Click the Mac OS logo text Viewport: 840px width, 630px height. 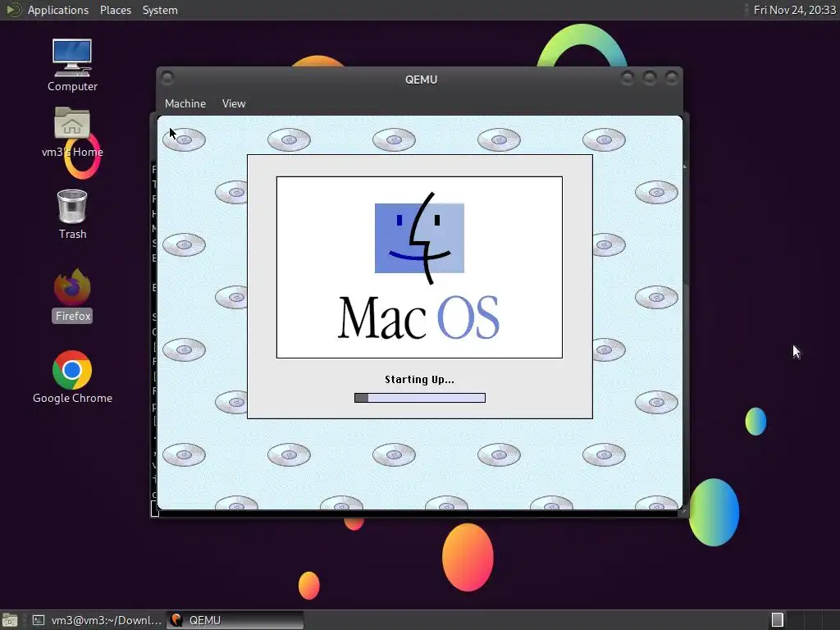[419, 317]
